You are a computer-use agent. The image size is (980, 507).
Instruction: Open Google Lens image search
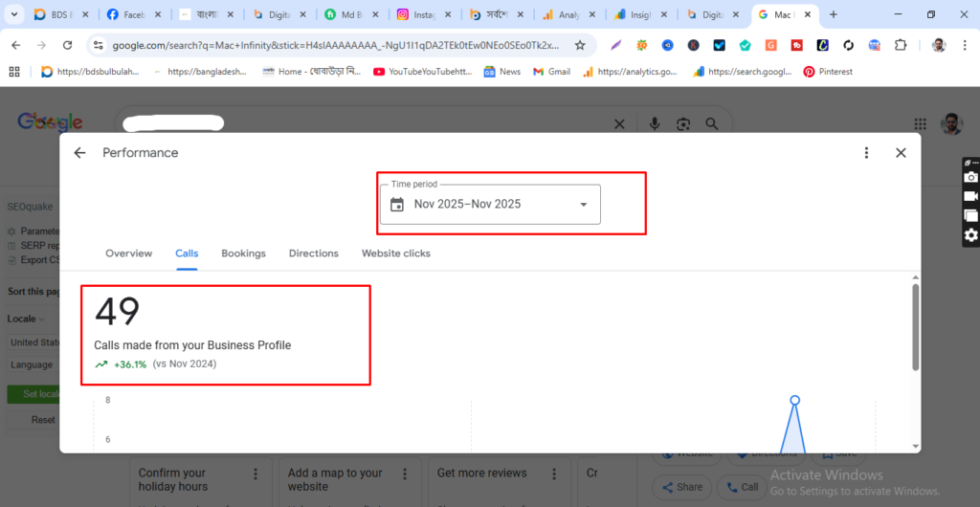pos(683,124)
